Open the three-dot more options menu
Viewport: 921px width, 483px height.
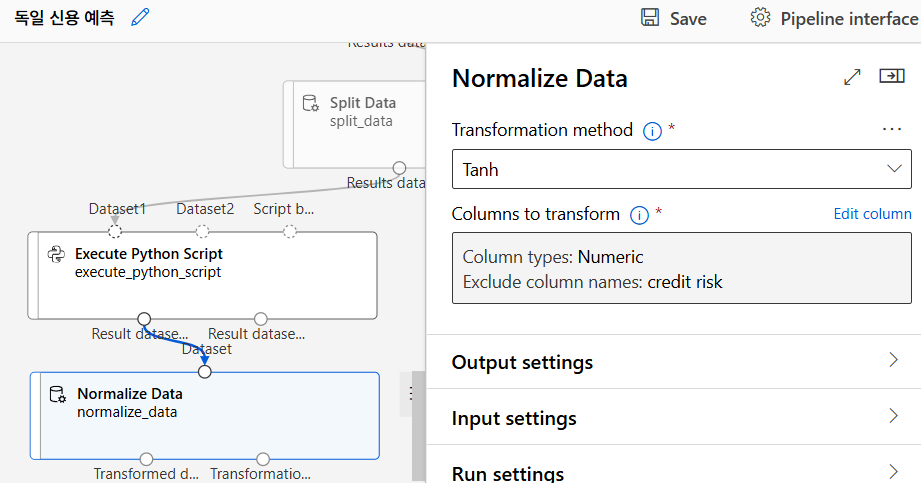coord(891,130)
